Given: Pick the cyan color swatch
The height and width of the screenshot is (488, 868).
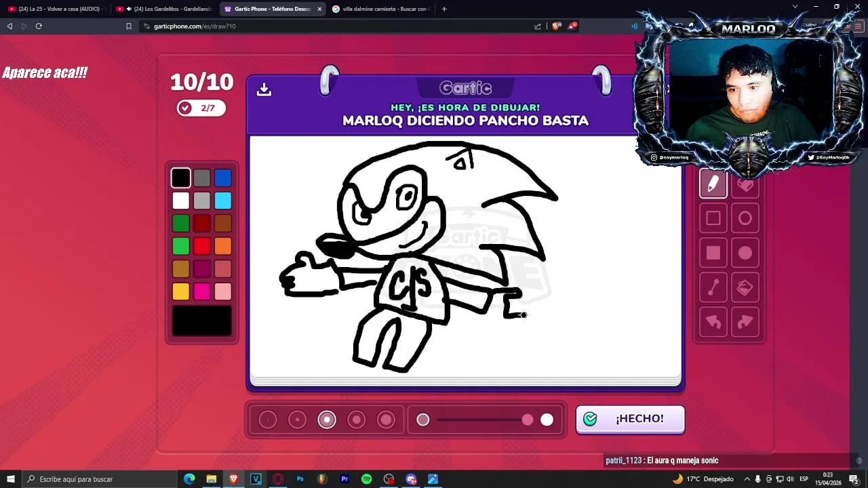Looking at the screenshot, I should 223,201.
